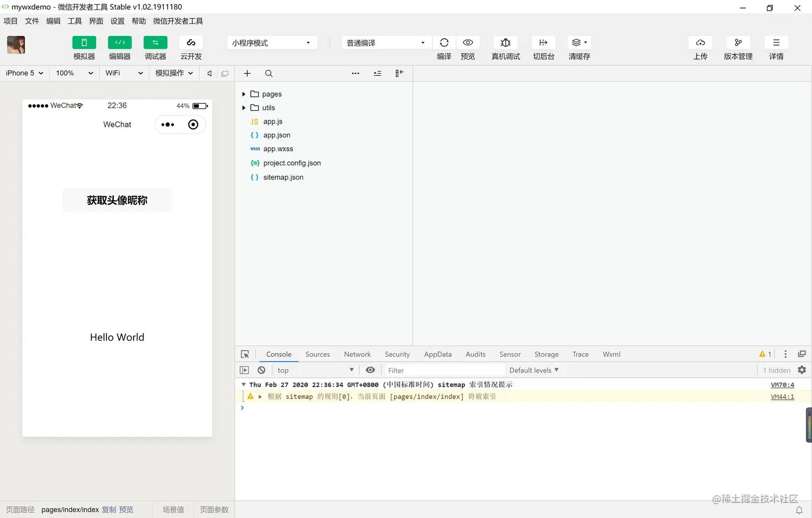Click the user avatar thumbnail
This screenshot has width=812, height=518.
16,45
